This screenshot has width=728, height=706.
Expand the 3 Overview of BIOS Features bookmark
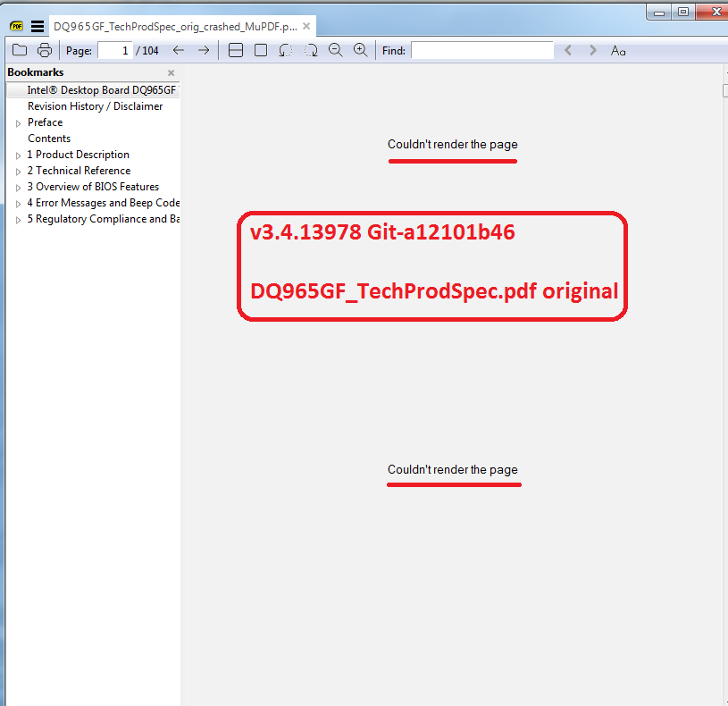pos(17,186)
